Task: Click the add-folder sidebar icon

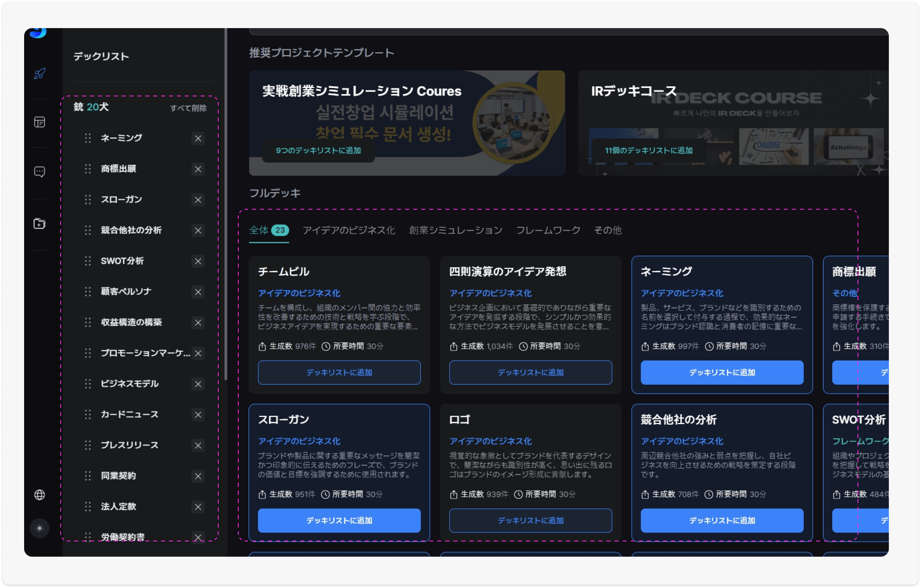Action: pos(39,224)
